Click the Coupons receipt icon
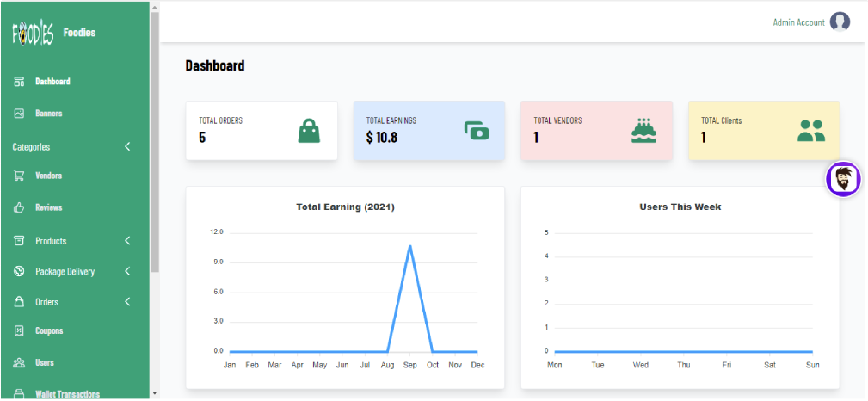This screenshot has width=868, height=401. (20, 330)
